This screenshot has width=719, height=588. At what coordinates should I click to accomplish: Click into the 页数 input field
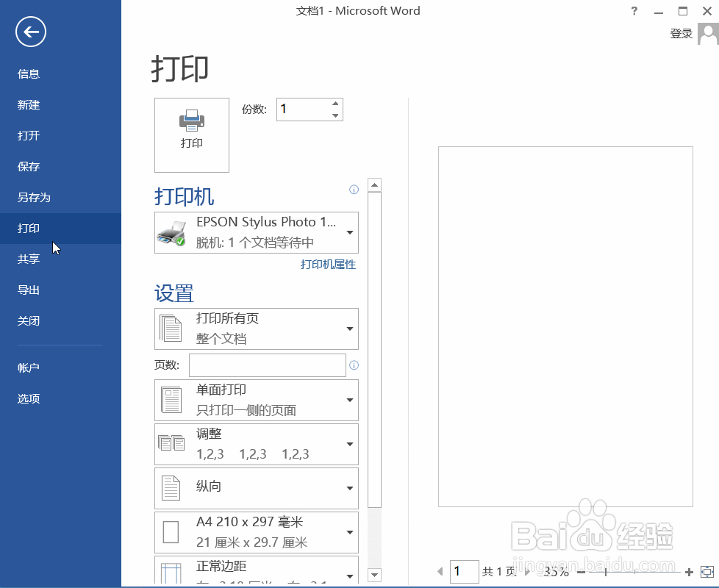[268, 365]
